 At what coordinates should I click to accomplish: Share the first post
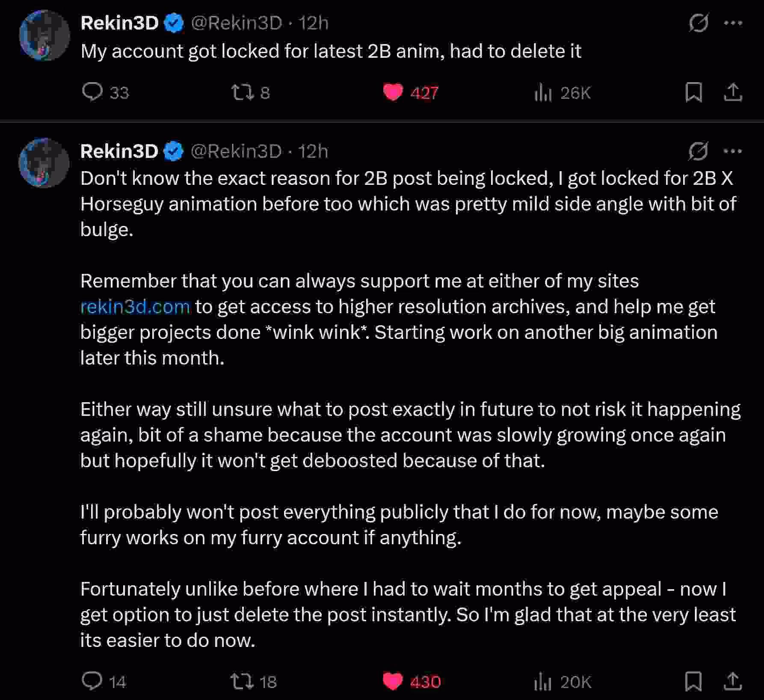(733, 92)
